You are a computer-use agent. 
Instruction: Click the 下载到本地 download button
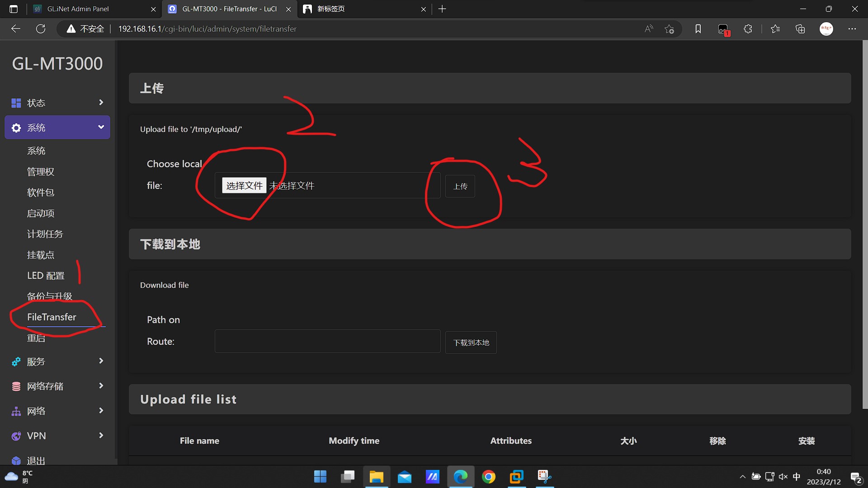[471, 343]
